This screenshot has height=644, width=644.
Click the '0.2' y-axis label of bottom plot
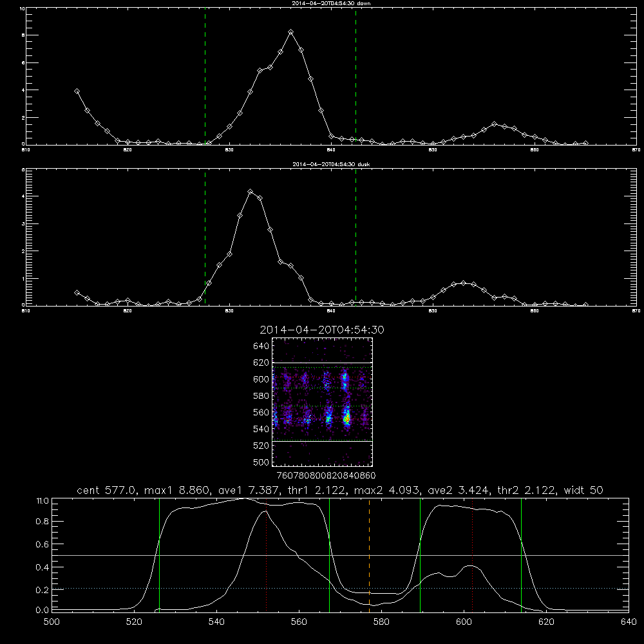43,590
